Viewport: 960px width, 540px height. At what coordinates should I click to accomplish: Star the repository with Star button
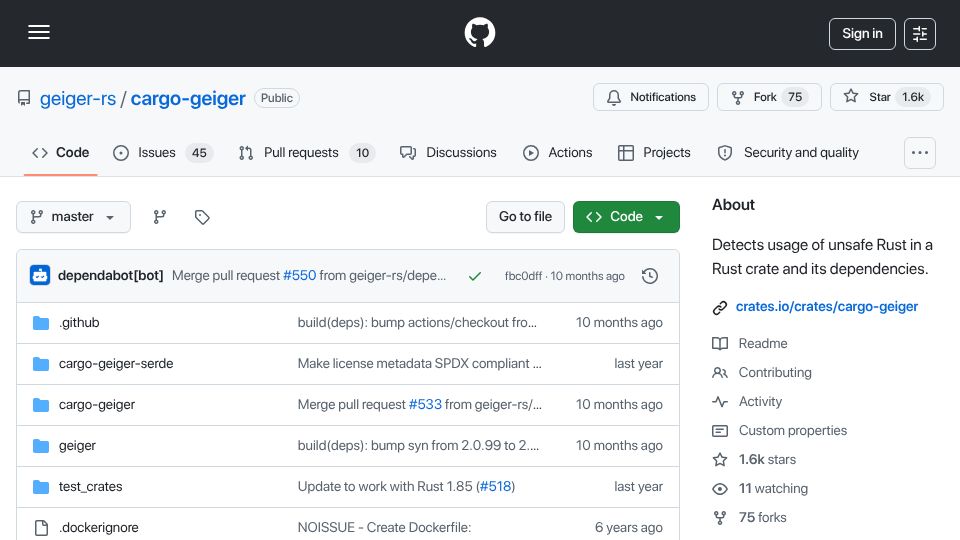[x=887, y=97]
